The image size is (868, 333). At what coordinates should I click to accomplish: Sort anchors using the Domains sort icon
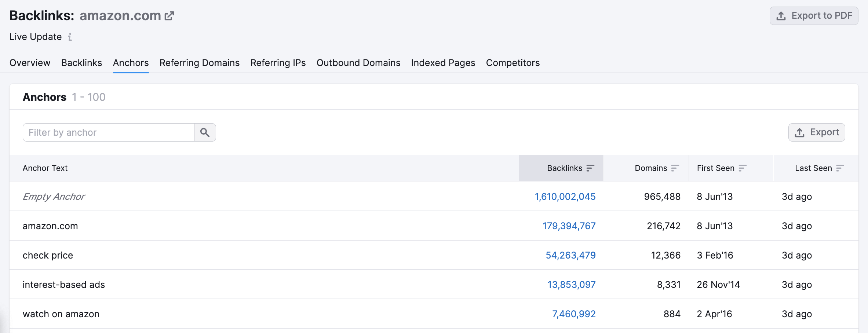pyautogui.click(x=676, y=168)
